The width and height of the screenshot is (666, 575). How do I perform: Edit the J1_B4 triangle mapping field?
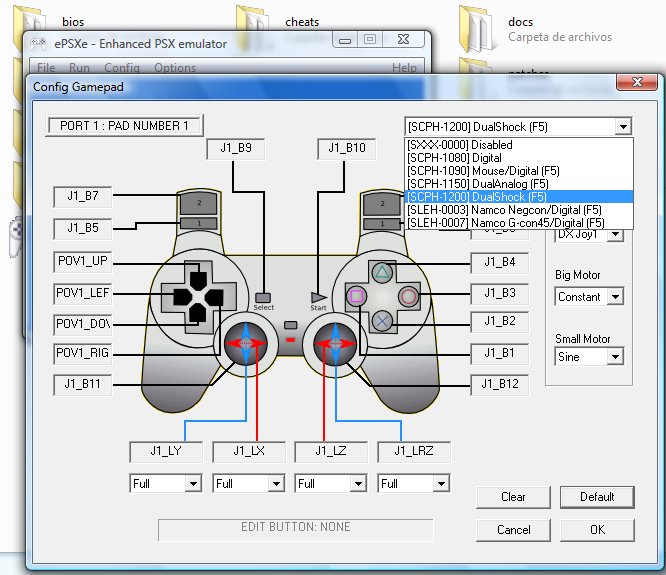click(x=500, y=262)
